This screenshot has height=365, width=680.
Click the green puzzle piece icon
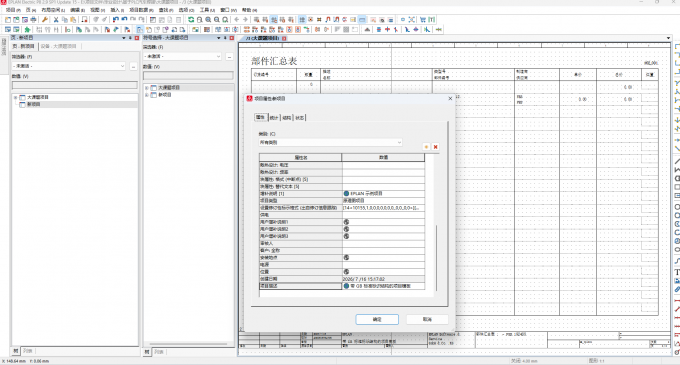[x=27, y=29]
